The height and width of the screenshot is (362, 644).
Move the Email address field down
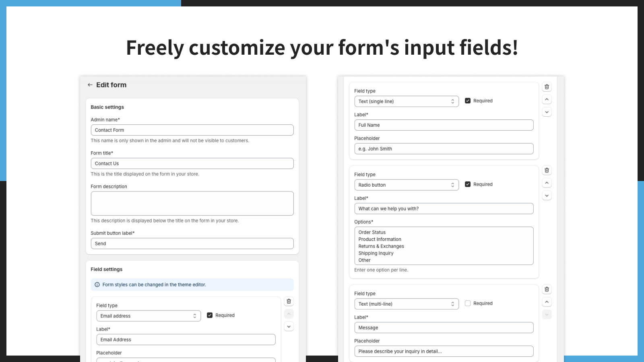pos(289,326)
